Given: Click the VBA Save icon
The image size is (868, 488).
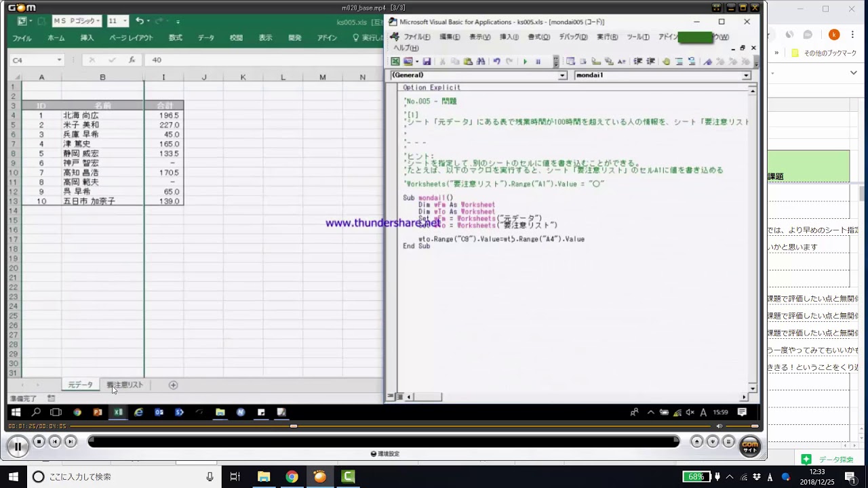Looking at the screenshot, I should coord(427,62).
